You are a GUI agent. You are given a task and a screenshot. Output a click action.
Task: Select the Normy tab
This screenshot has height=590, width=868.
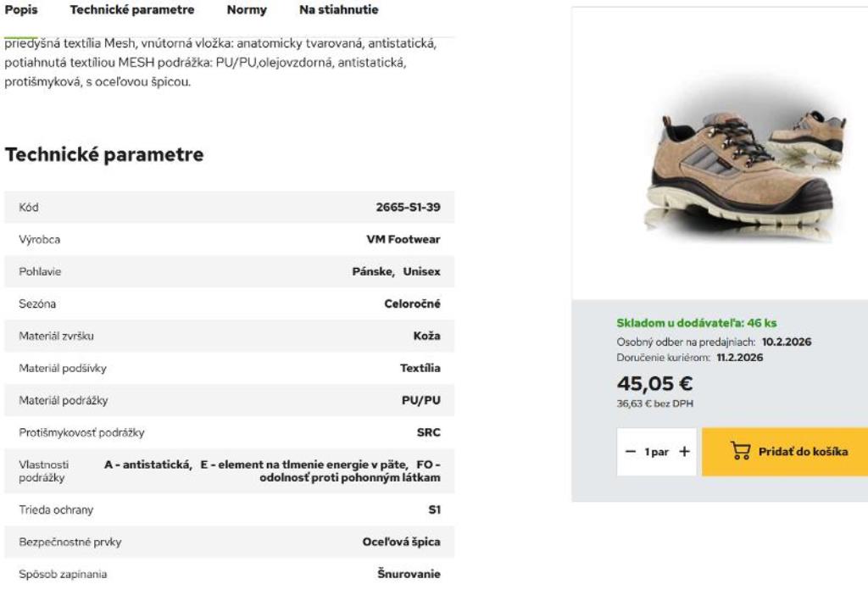247,10
